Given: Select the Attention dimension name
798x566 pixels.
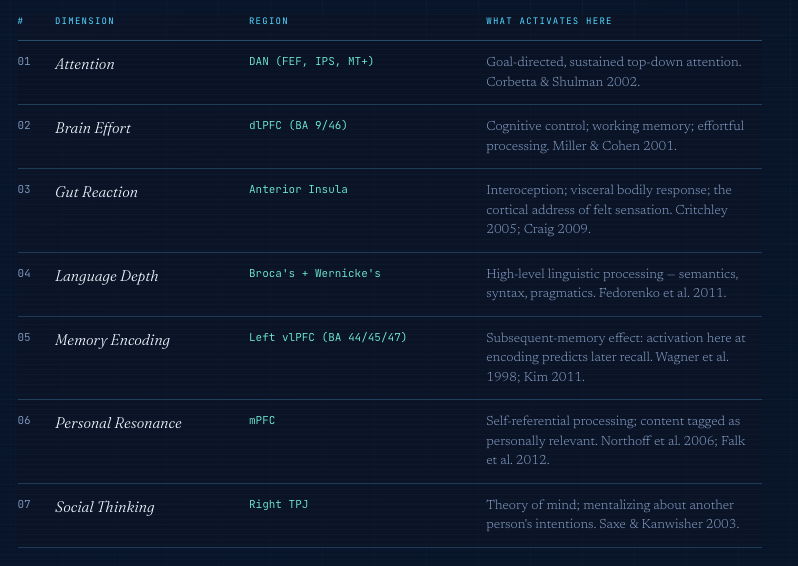Looking at the screenshot, I should [84, 64].
